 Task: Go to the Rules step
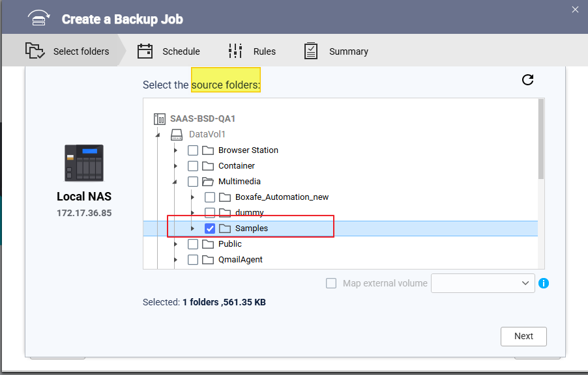pyautogui.click(x=252, y=51)
